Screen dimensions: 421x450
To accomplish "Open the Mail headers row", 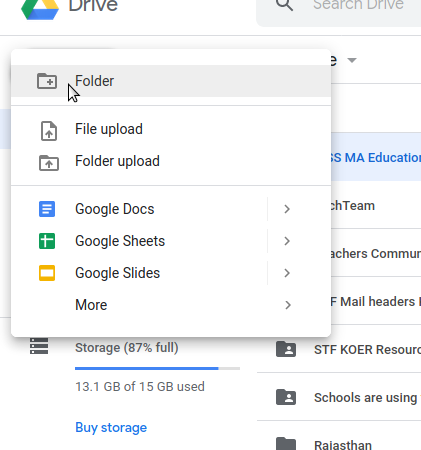I will click(x=376, y=301).
